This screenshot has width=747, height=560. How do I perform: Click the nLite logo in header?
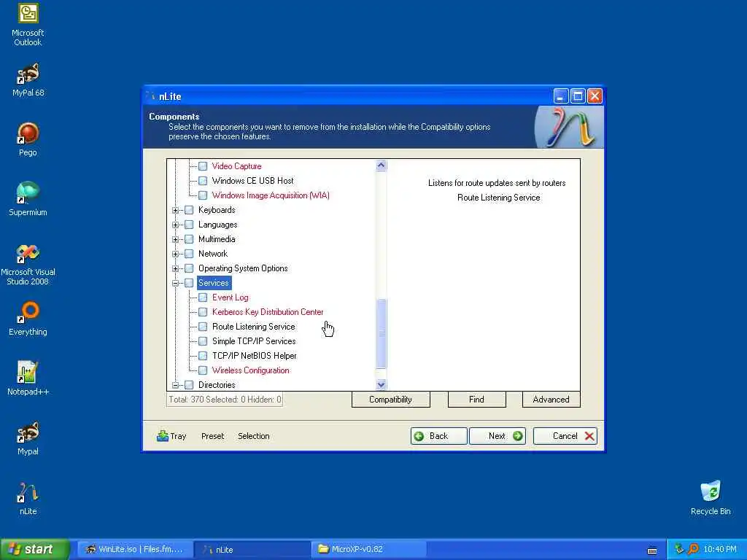click(x=569, y=127)
